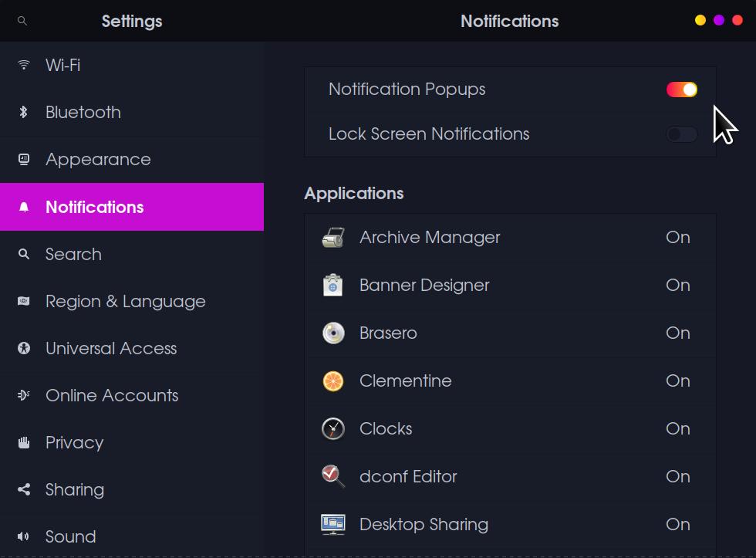Open the Privacy section
Viewport: 756px width, 558px height.
pyautogui.click(x=74, y=443)
